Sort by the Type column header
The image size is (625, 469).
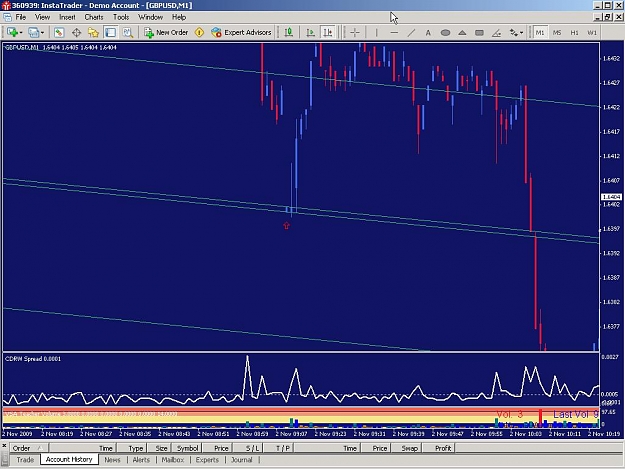point(131,448)
